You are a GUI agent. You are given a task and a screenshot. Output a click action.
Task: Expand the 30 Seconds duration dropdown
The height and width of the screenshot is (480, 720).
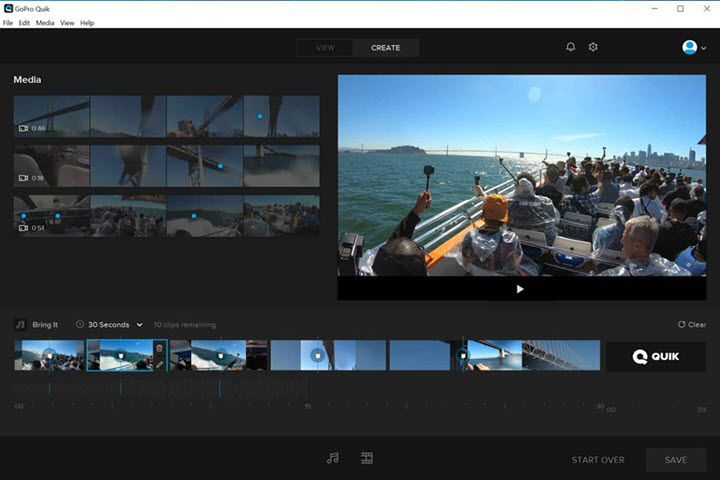(x=139, y=325)
